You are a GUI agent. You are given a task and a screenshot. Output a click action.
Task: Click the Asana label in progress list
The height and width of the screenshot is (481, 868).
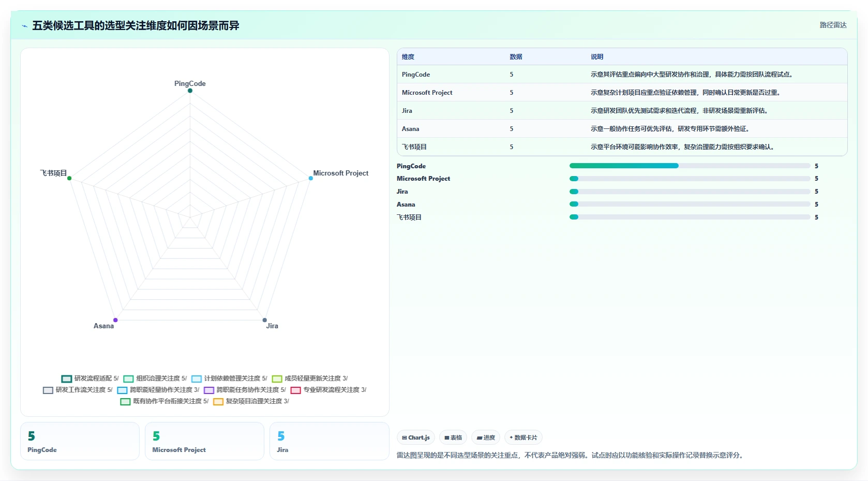406,205
